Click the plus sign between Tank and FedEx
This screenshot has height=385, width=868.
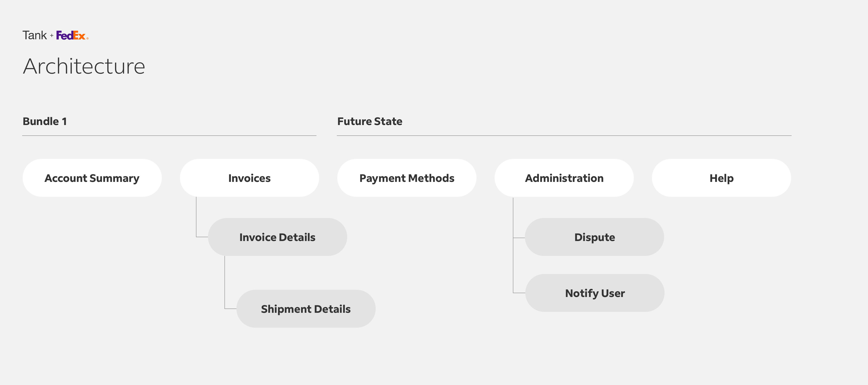click(52, 35)
